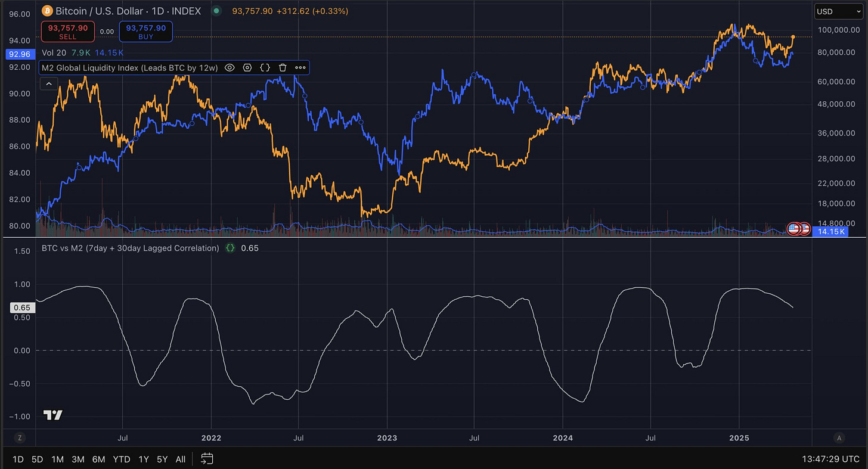Viewport: 868px width, 469px height.
Task: Click the −1.00 label on correlation axis
Action: tap(18, 417)
